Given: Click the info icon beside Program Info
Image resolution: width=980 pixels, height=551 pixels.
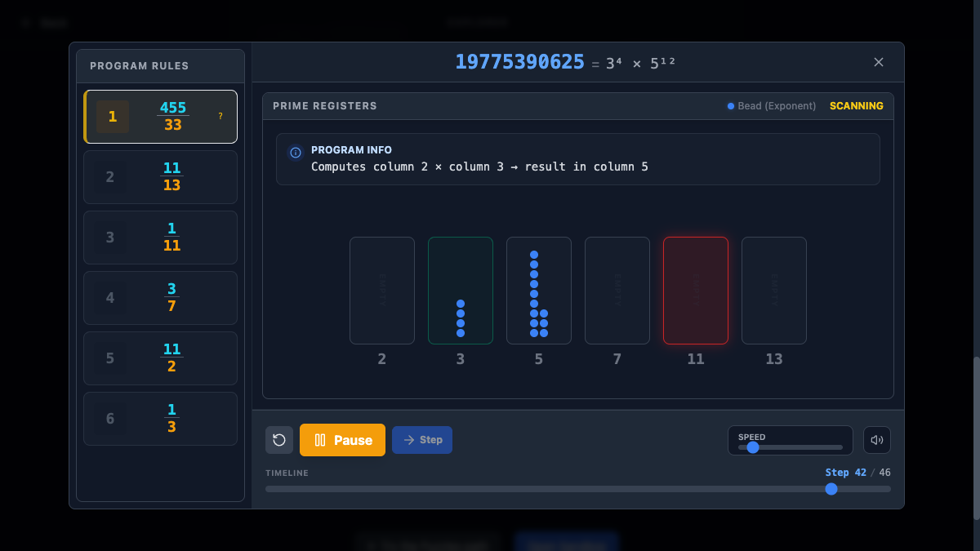Looking at the screenshot, I should [296, 153].
